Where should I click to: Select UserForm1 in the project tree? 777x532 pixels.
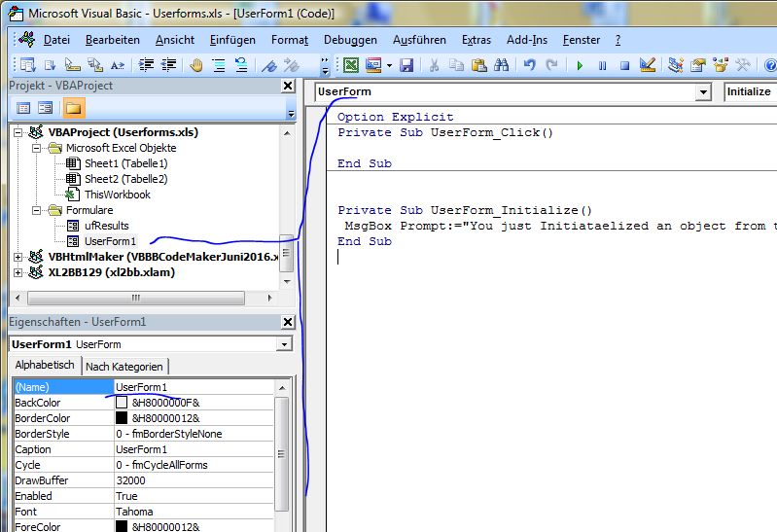point(110,241)
